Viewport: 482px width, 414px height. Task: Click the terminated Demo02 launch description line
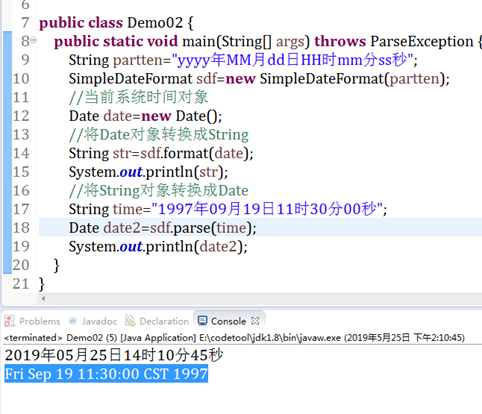point(234,338)
